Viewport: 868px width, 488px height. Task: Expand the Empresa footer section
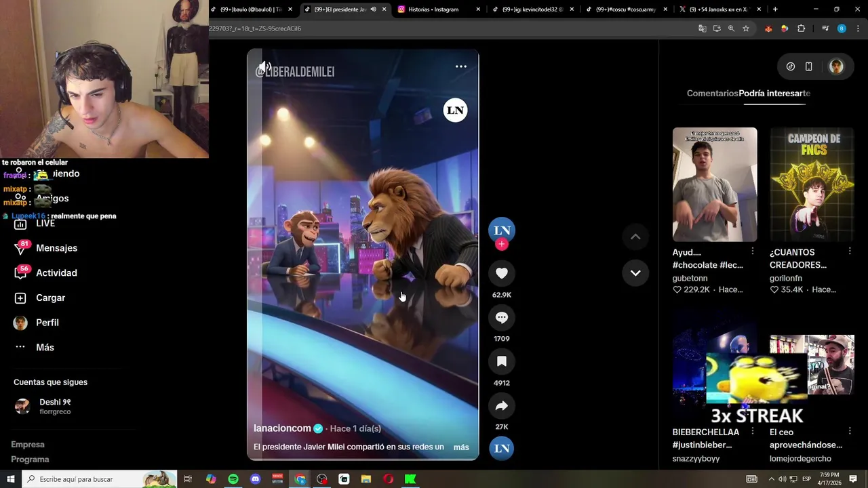tap(28, 445)
